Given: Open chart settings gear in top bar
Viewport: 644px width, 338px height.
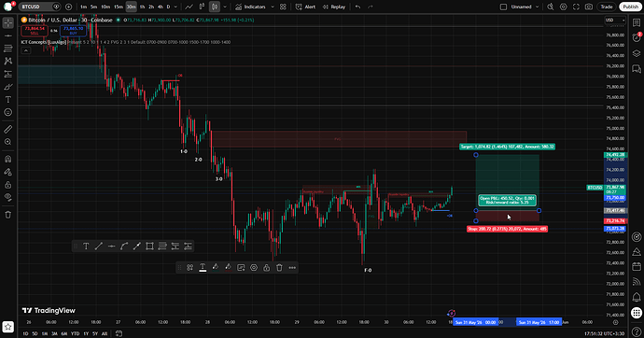Looking at the screenshot, I should tap(564, 7).
